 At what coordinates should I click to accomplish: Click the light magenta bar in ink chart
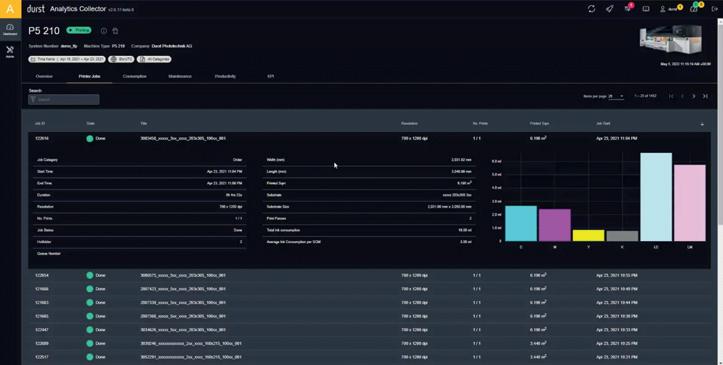690,203
